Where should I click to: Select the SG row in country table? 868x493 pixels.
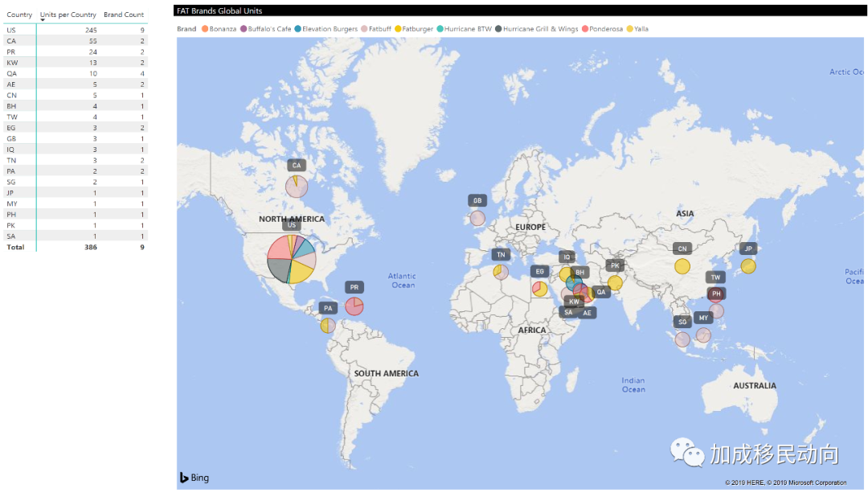click(76, 182)
